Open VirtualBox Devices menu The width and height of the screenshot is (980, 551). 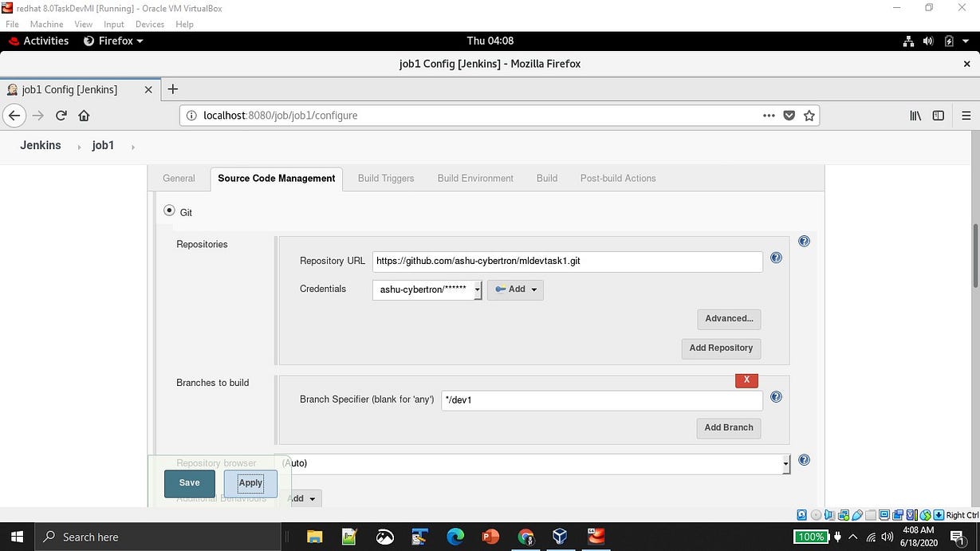pyautogui.click(x=150, y=24)
